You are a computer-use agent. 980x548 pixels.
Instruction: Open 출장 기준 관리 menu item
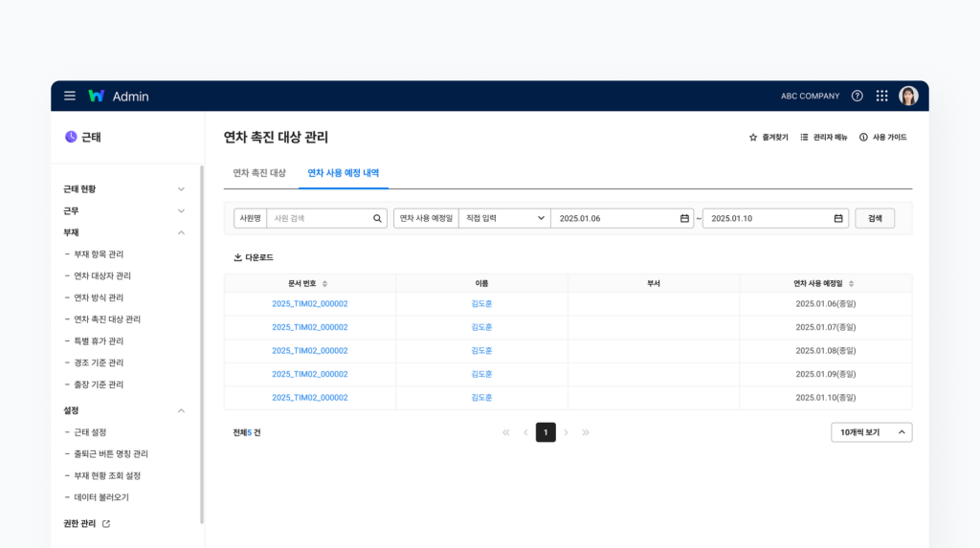coord(99,384)
